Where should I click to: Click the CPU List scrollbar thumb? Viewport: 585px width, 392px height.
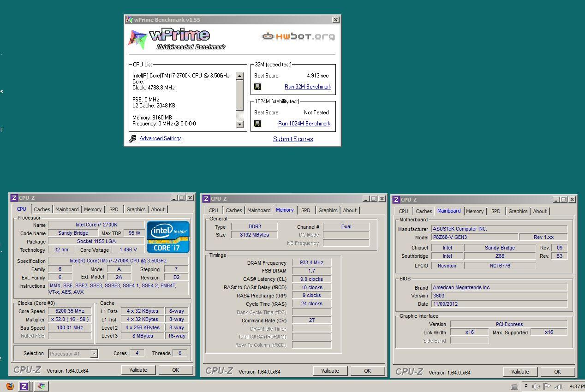pos(239,95)
